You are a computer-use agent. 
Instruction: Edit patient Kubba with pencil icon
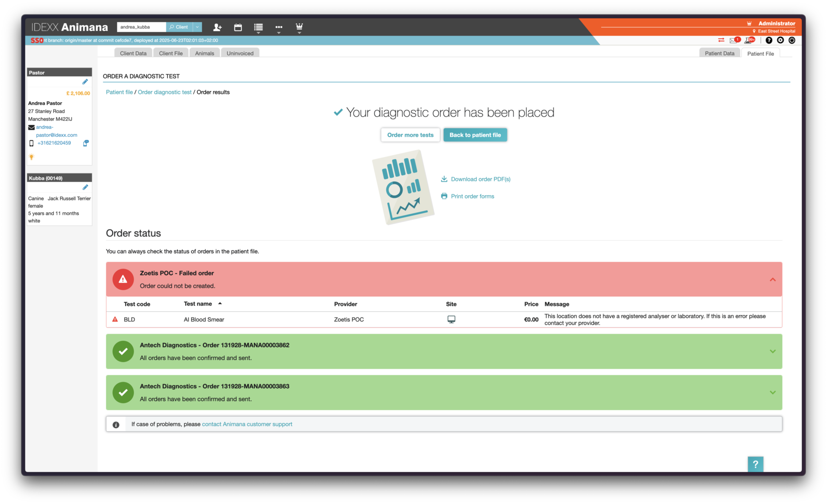point(85,187)
